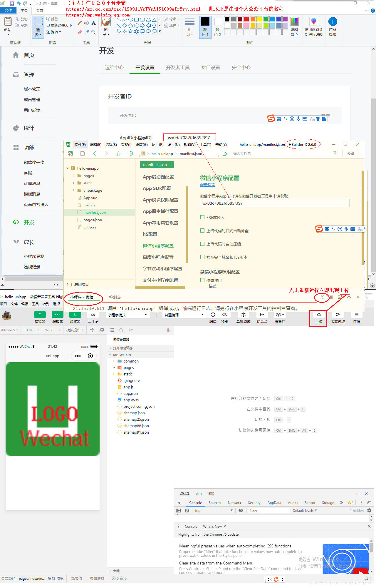Image resolution: width=376 pixels, height=588 pixels.
Task: Enable the ES6转ES5 checkbox
Action: point(202,217)
